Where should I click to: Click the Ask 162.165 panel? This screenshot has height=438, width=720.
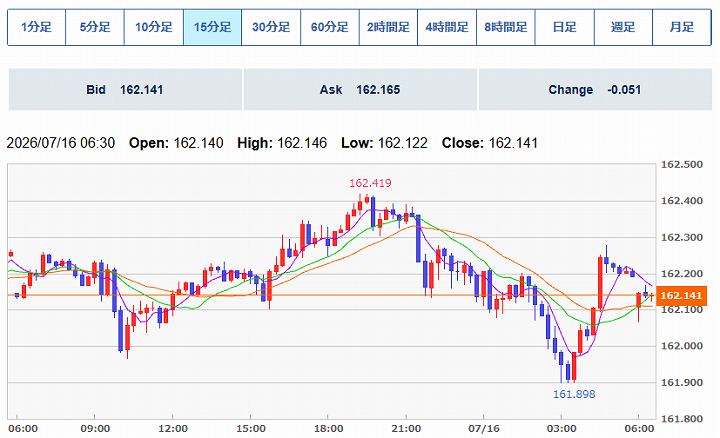(x=360, y=90)
